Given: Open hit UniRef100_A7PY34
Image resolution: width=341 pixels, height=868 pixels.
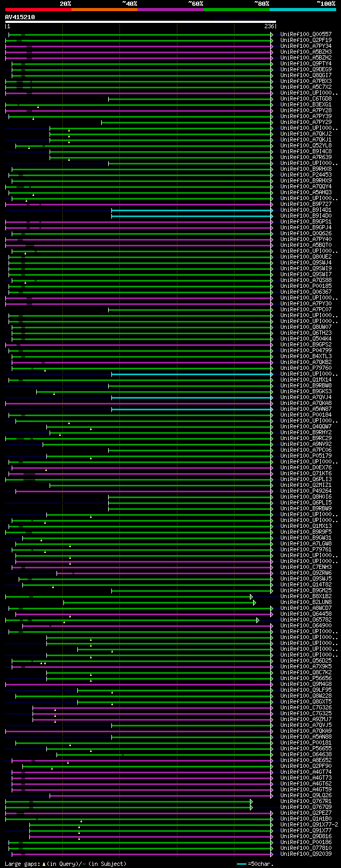Looking at the screenshot, I should tap(306, 46).
